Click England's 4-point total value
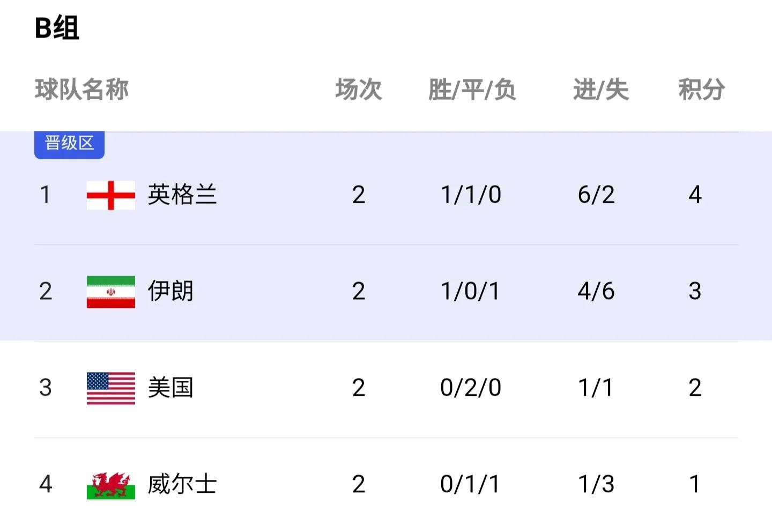 (695, 195)
